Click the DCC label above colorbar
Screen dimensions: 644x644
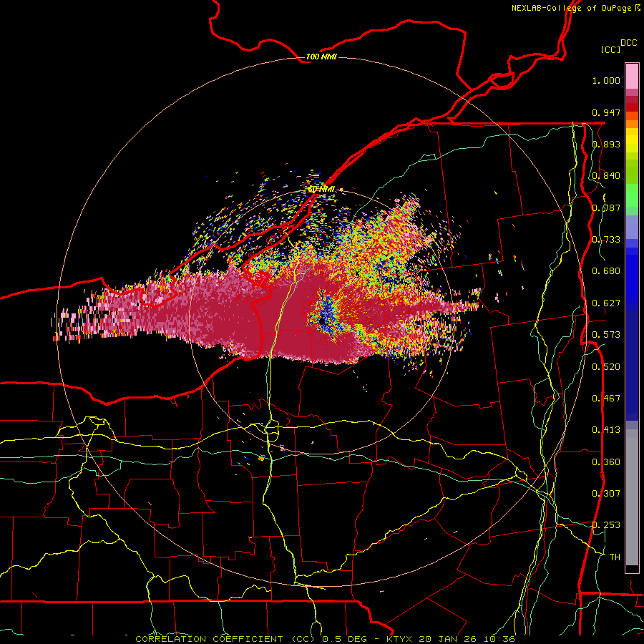pos(629,43)
